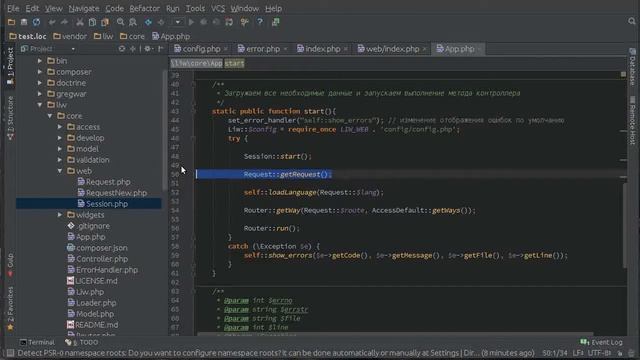Expand the composer folder

(40, 72)
